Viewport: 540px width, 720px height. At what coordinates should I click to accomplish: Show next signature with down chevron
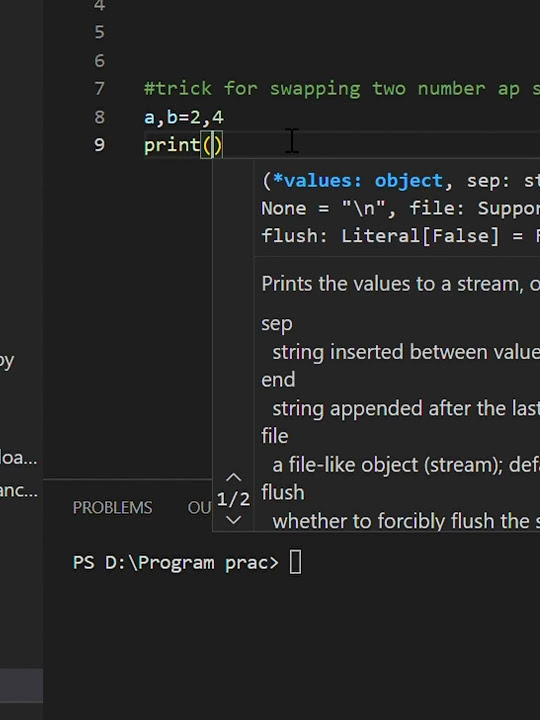click(x=234, y=520)
